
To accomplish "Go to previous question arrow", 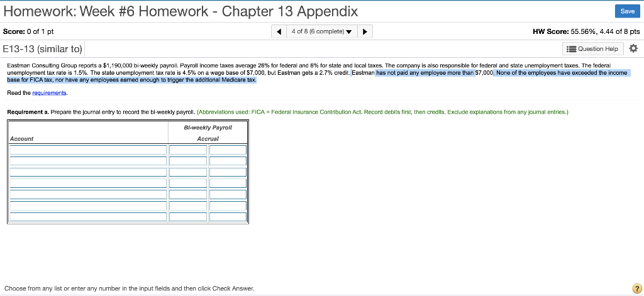I will pos(279,31).
